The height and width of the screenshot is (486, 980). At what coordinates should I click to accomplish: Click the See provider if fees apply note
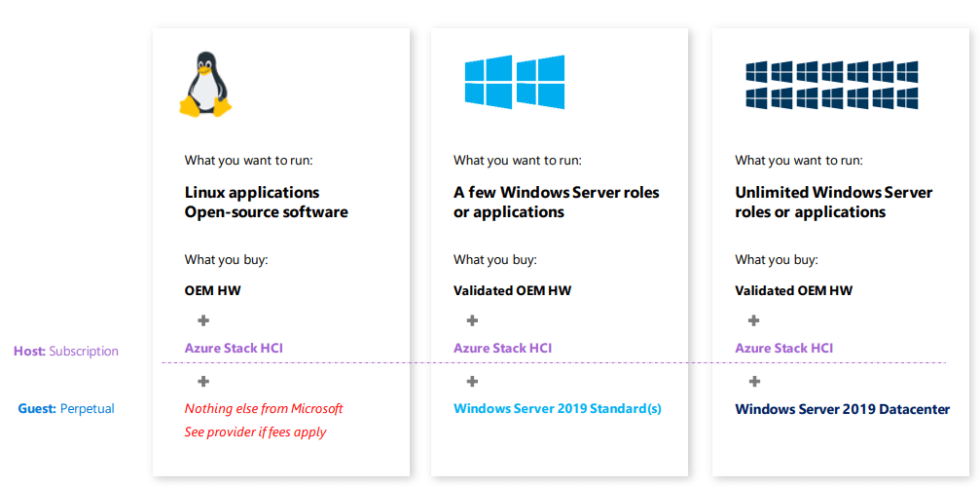pos(255,431)
